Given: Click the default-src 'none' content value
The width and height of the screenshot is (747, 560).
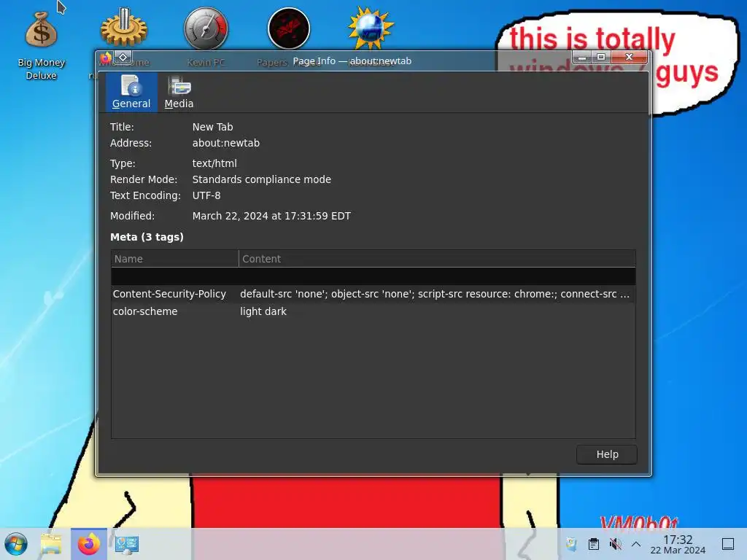Looking at the screenshot, I should point(435,294).
